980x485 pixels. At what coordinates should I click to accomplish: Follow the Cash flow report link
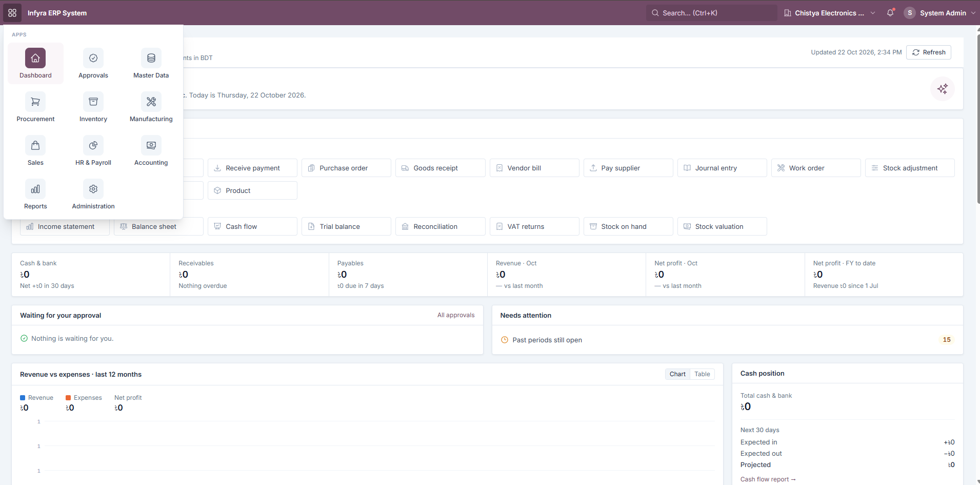pyautogui.click(x=768, y=479)
